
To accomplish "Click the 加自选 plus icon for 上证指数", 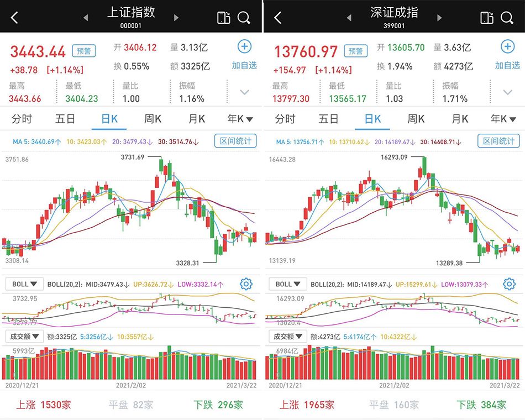I will click(x=244, y=46).
